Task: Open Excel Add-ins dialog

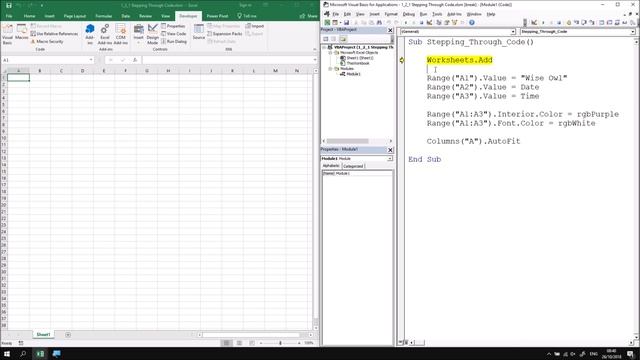Action: point(104,34)
